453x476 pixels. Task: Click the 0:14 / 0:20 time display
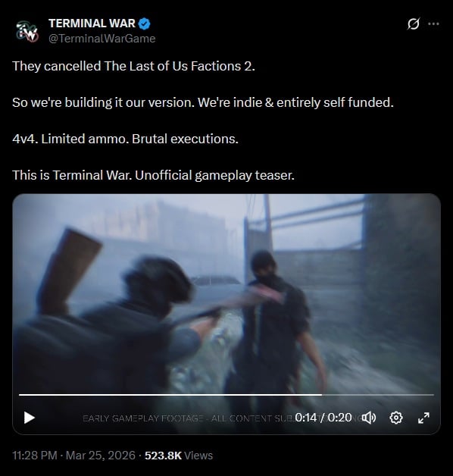tap(323, 418)
